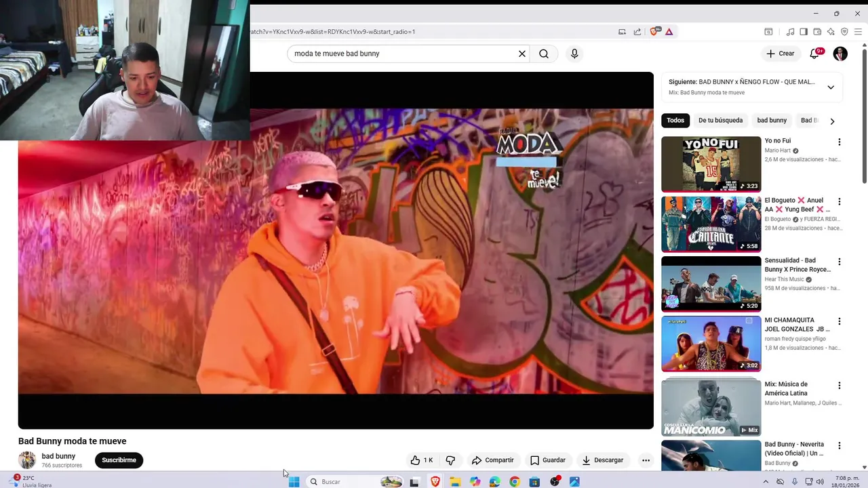Open El Bogueto Anuel AA video thumbnail
The image size is (868, 488).
click(x=711, y=224)
